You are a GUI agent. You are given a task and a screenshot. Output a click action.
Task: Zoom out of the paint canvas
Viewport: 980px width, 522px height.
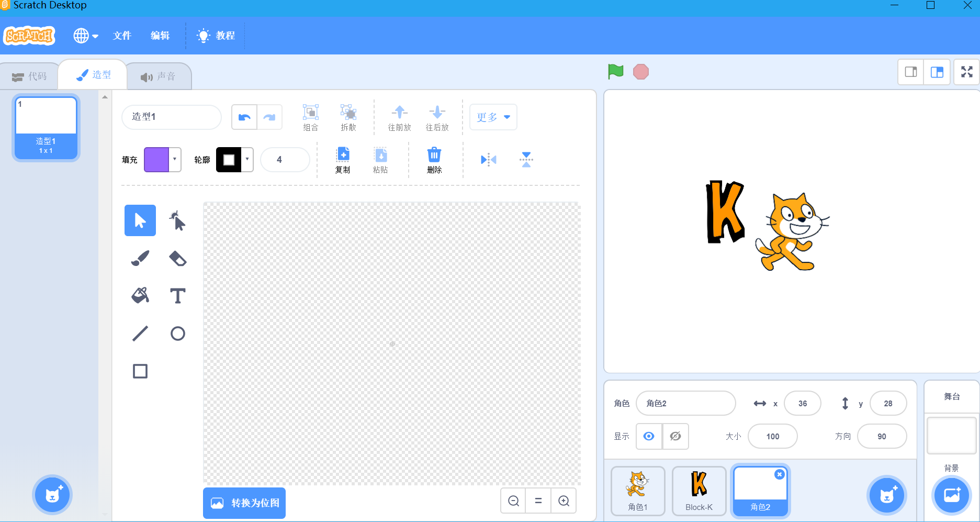pyautogui.click(x=514, y=501)
